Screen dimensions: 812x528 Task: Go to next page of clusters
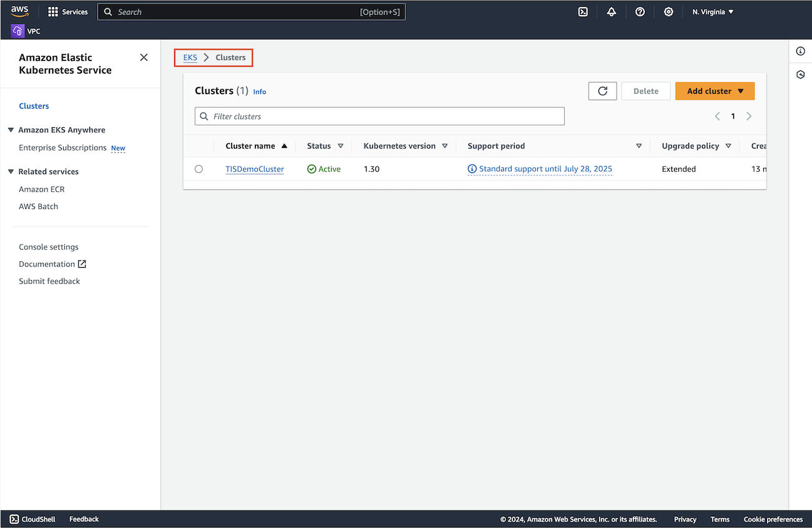[749, 116]
